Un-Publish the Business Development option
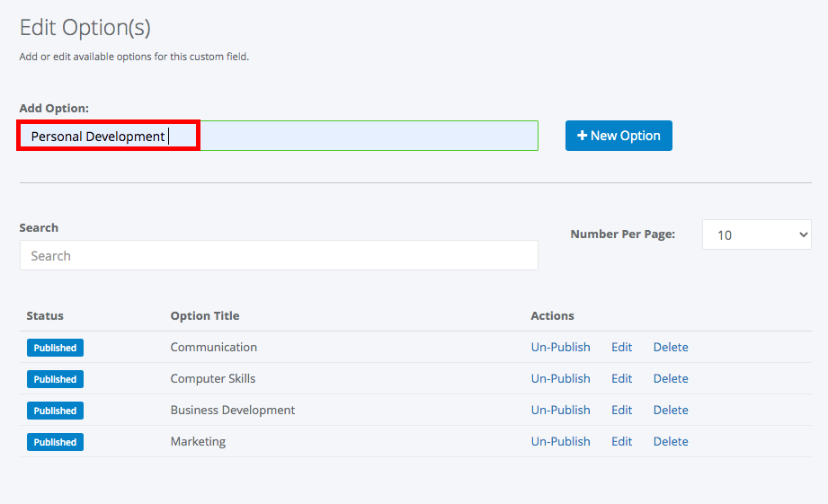 [x=560, y=410]
